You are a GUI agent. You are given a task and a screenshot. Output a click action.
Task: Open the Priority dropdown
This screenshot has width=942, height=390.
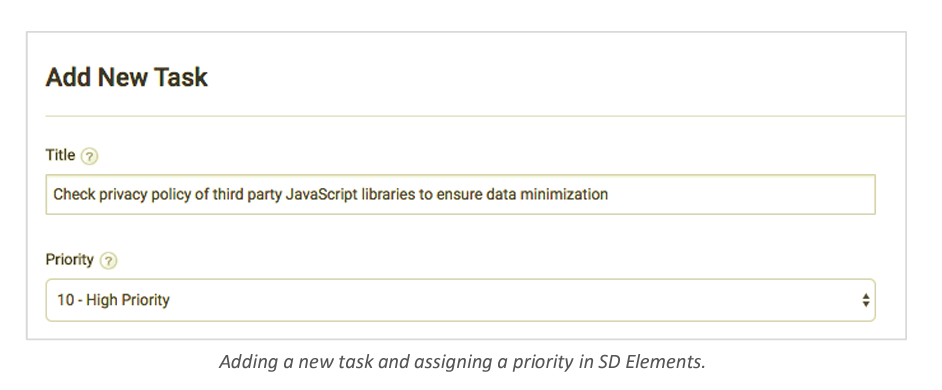pyautogui.click(x=460, y=300)
